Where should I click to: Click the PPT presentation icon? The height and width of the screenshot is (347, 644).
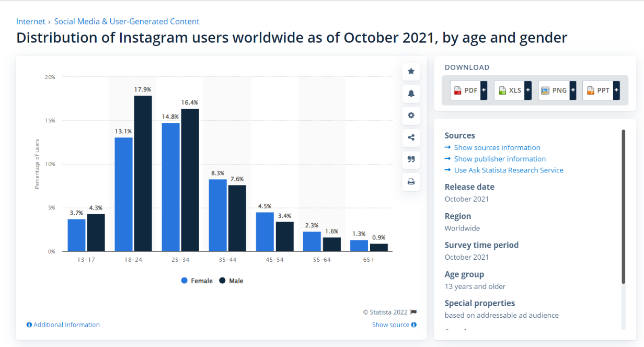click(x=590, y=90)
